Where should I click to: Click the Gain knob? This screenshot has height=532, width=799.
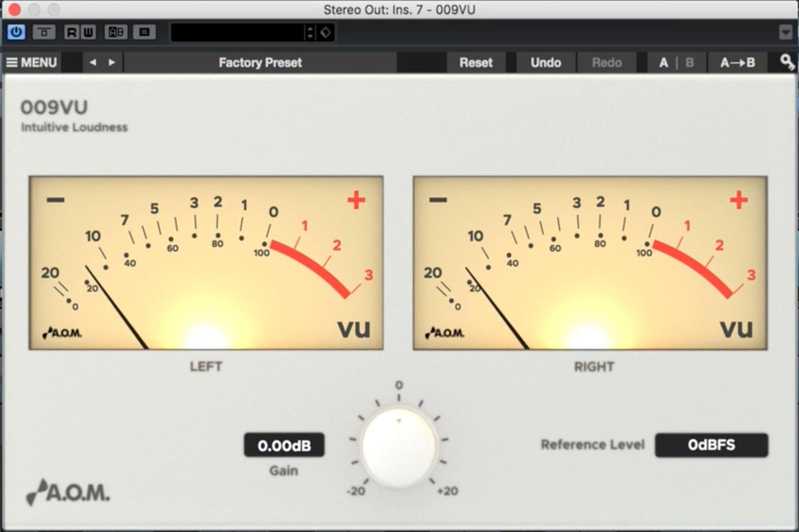pyautogui.click(x=399, y=446)
